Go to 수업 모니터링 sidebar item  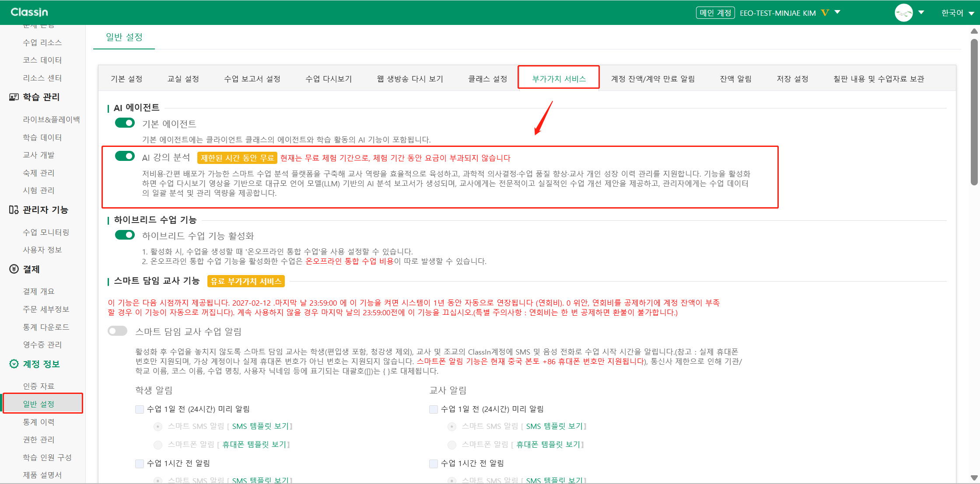pyautogui.click(x=46, y=232)
